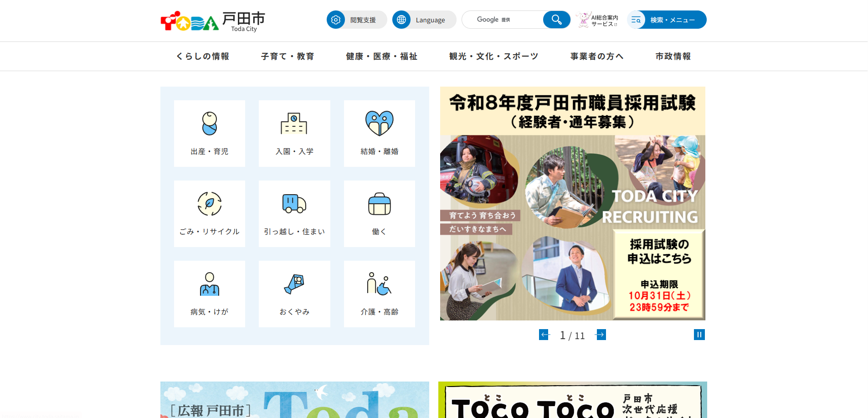This screenshot has width=868, height=418.
Task: Submit search with the magnifier button
Action: coord(557,20)
